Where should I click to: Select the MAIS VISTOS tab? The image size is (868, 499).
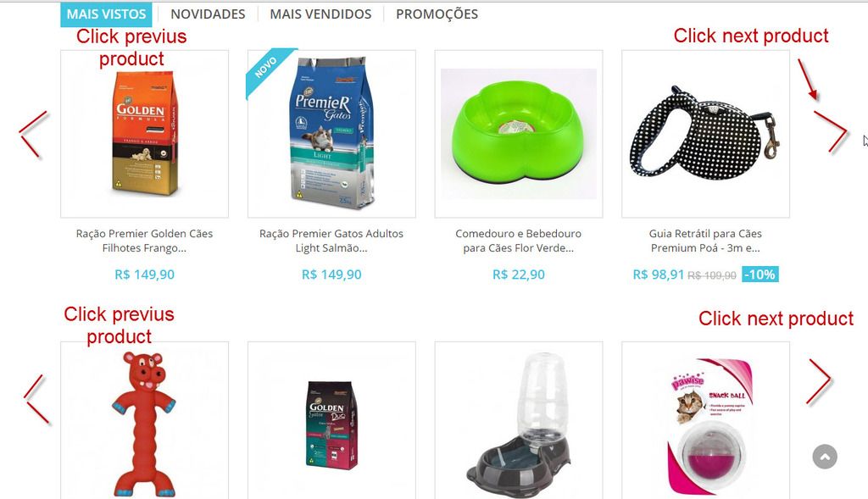(106, 14)
